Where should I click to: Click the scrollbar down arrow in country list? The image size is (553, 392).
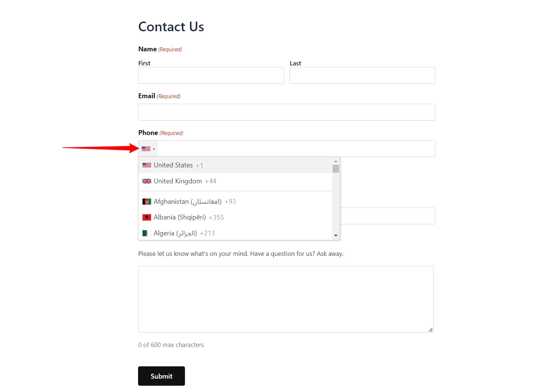pos(336,235)
